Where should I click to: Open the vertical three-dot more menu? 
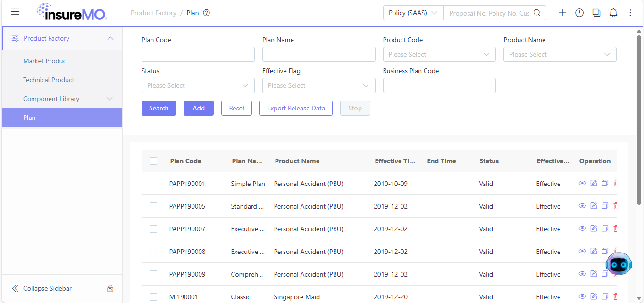point(630,13)
